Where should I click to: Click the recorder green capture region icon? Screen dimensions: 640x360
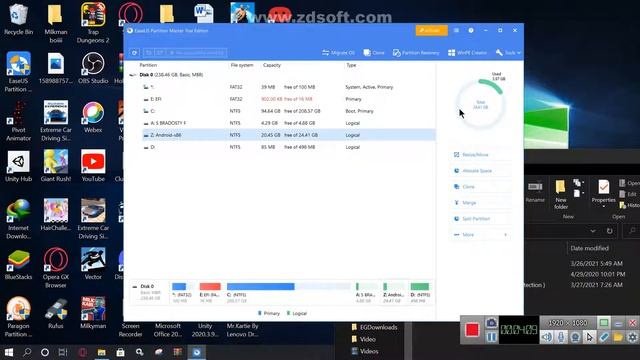(604, 323)
